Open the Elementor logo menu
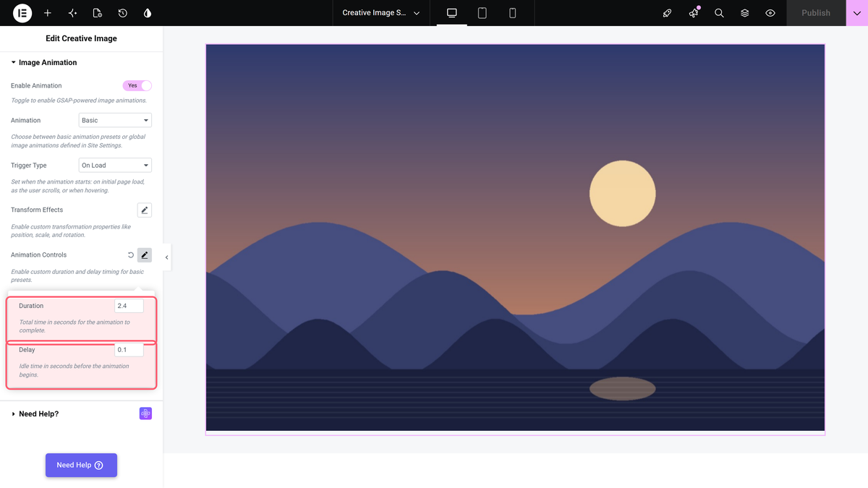The image size is (868, 488). coord(22,13)
